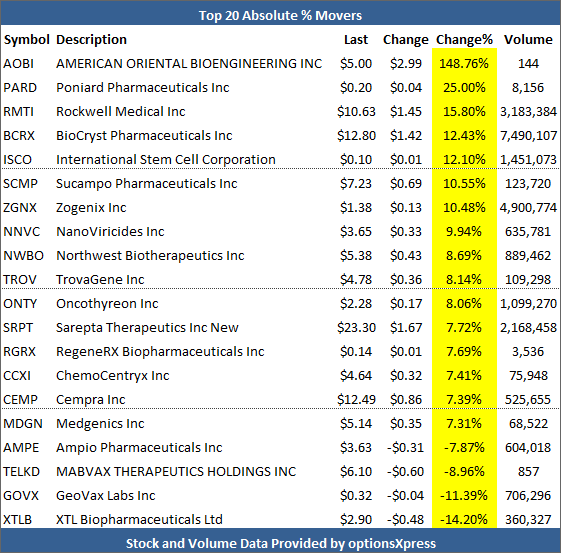
Task: Click the Last column header
Action: click(356, 39)
